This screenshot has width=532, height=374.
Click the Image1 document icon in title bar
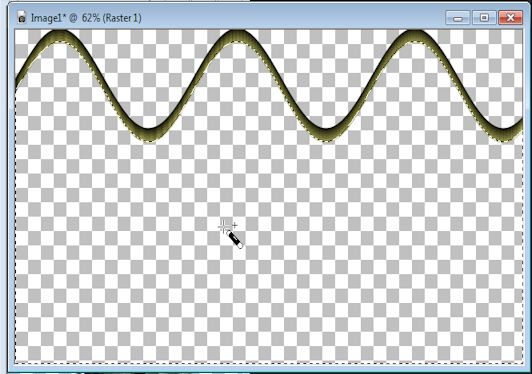22,17
